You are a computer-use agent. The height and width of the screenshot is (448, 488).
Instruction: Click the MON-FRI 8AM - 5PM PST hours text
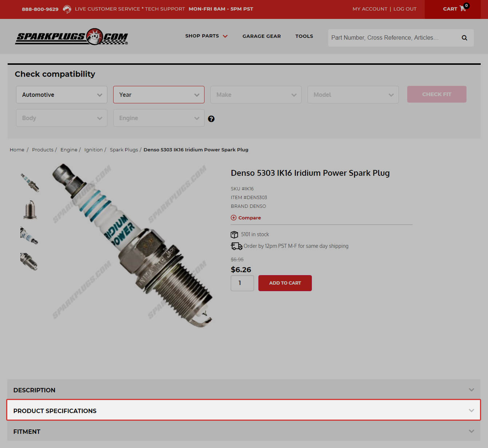(x=221, y=9)
